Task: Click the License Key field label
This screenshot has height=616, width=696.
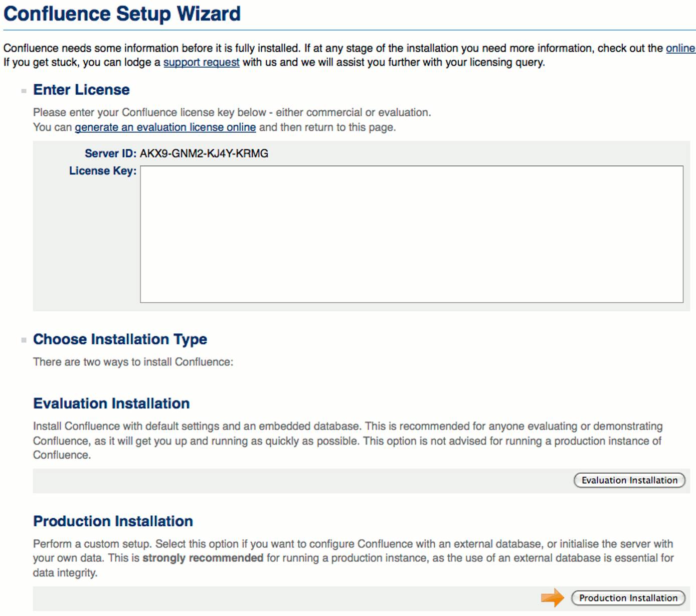Action: 102,171
